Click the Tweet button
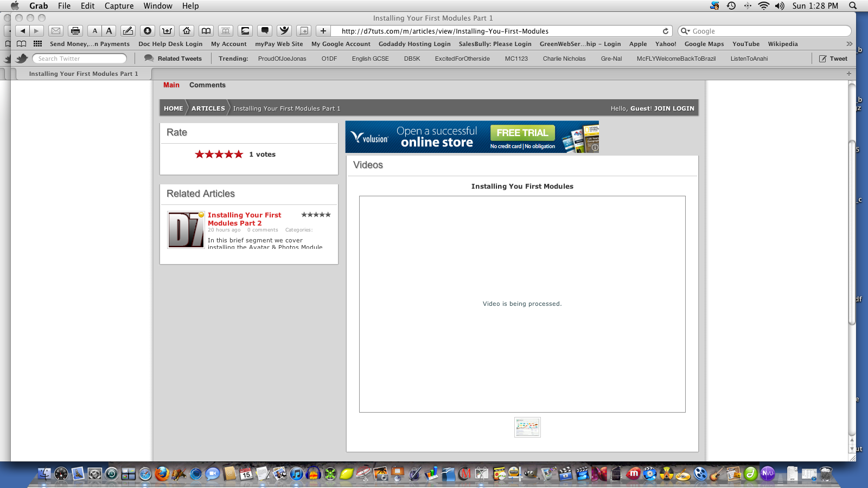The width and height of the screenshot is (868, 488). [833, 59]
